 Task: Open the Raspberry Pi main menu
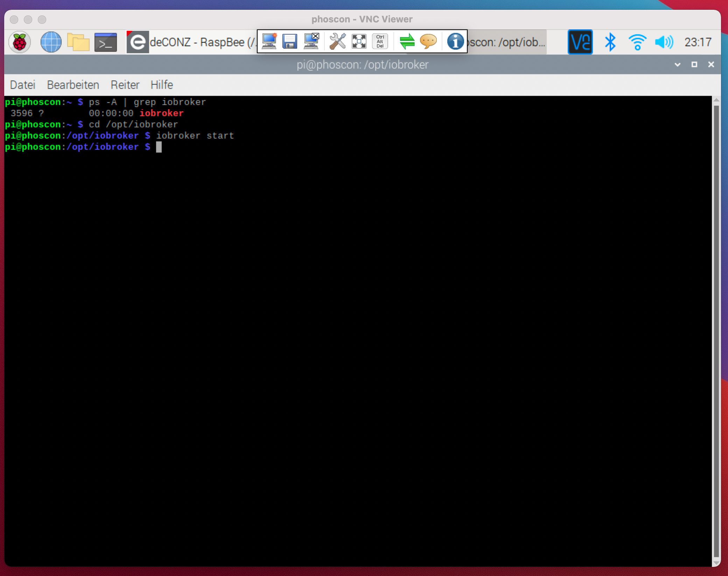(x=20, y=42)
